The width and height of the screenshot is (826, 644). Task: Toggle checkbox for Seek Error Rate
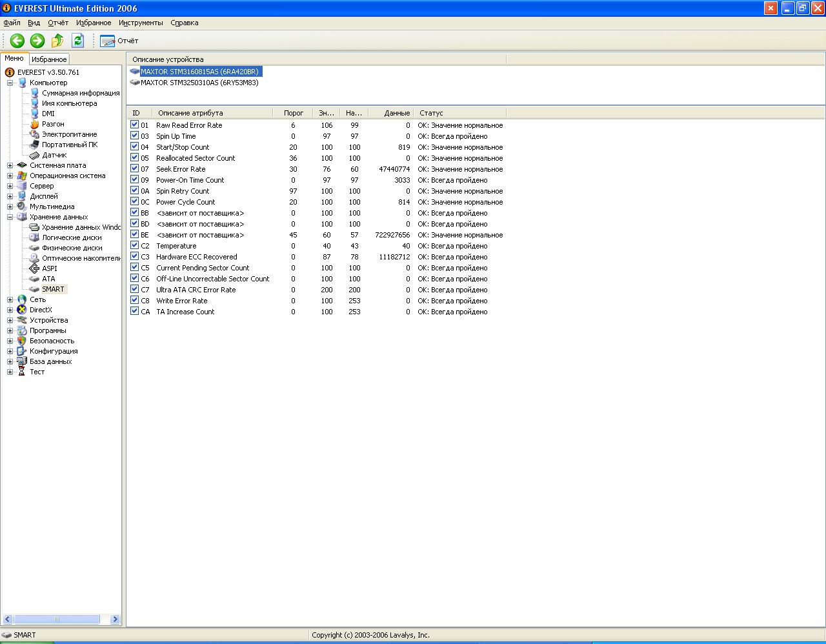[x=134, y=168]
